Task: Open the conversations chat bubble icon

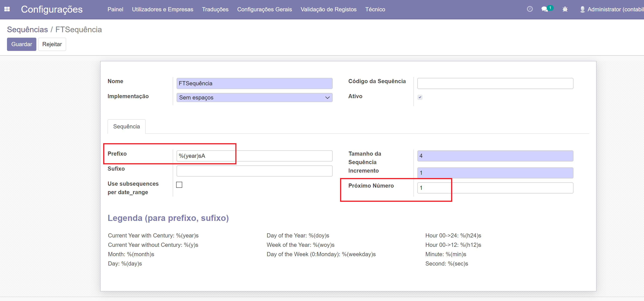Action: (x=544, y=9)
